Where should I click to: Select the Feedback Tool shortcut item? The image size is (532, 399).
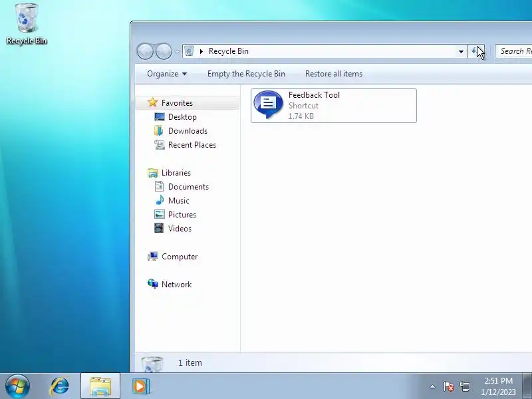334,106
